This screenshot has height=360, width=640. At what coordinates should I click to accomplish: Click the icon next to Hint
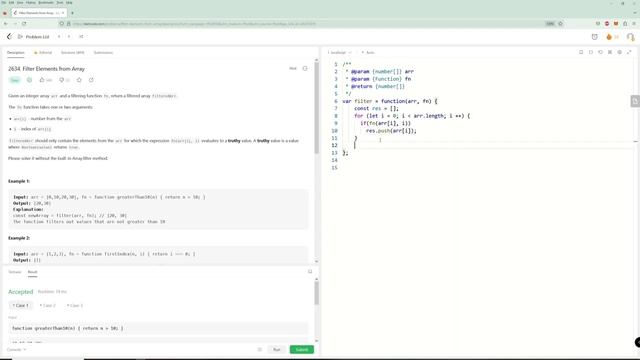click(x=305, y=69)
